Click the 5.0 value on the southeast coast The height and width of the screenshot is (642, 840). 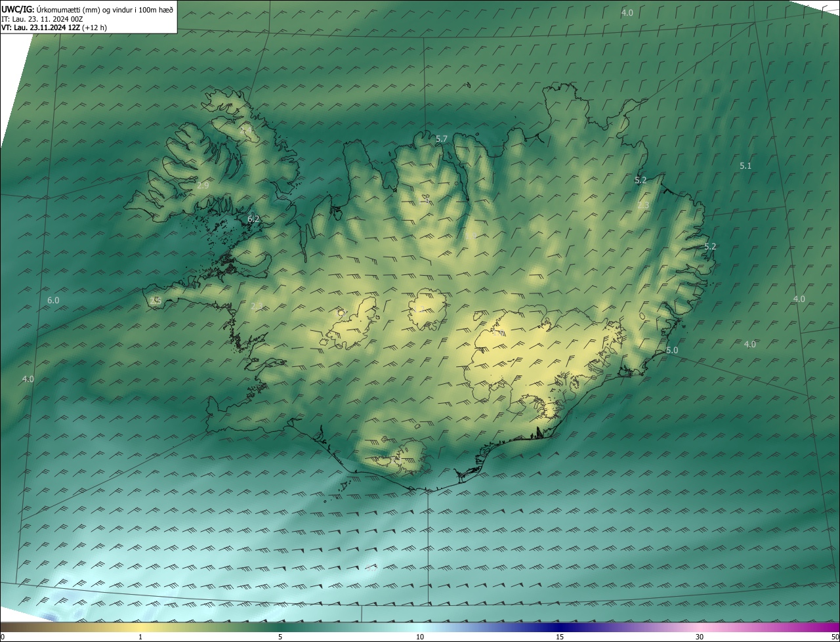tap(672, 350)
